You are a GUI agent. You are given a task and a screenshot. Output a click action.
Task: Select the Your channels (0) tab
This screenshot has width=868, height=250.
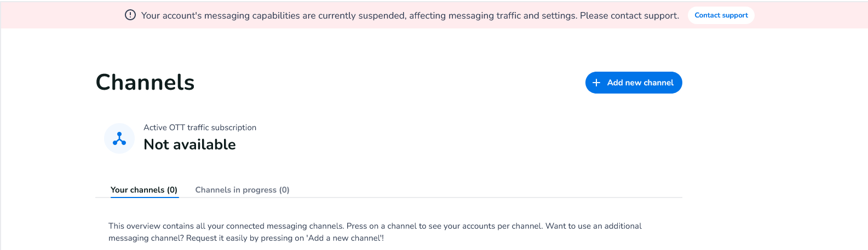pos(144,190)
